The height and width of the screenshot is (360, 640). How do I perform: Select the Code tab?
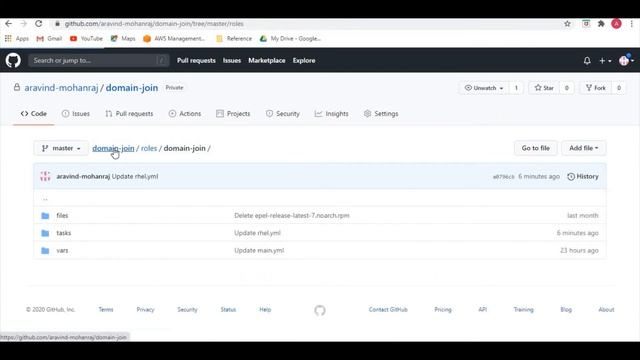[33, 113]
